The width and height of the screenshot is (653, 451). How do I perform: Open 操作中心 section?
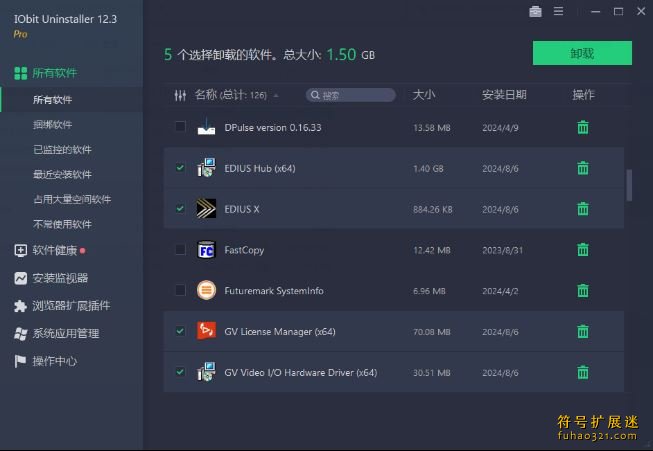[x=55, y=361]
